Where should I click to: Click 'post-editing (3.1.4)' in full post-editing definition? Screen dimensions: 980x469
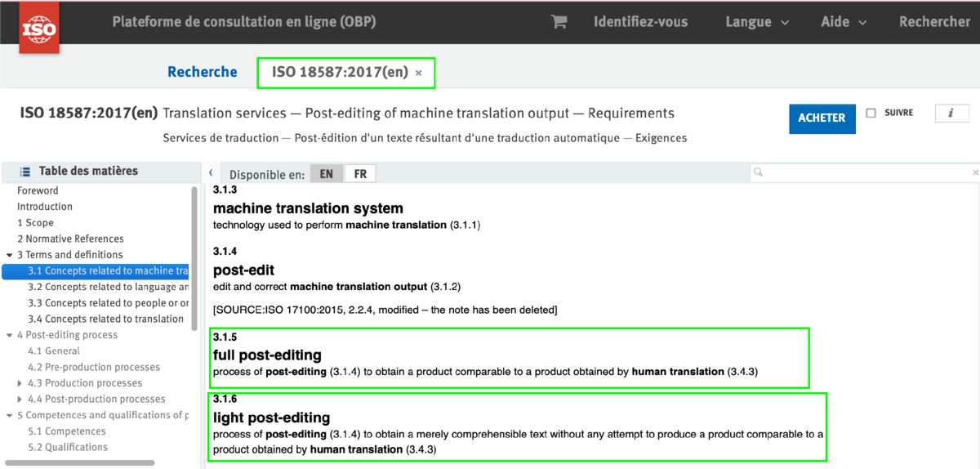tap(313, 372)
